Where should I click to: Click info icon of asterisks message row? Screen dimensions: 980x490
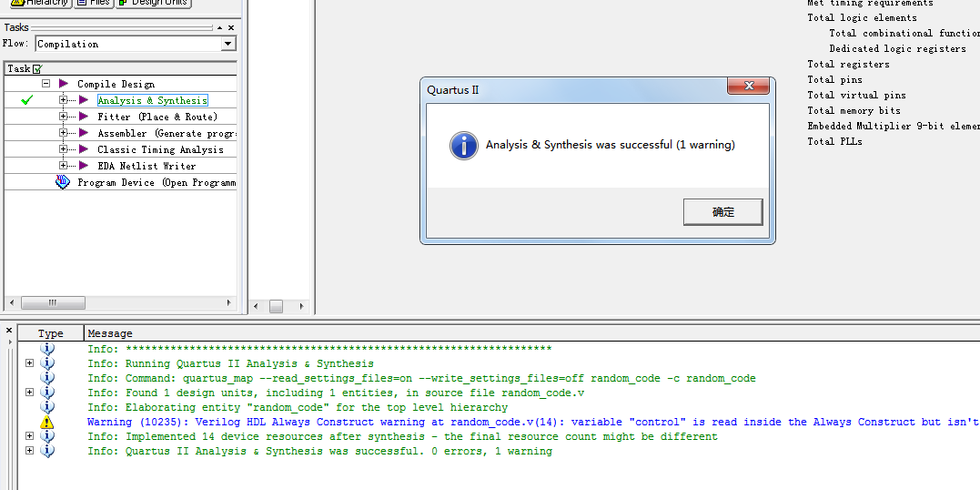(47, 349)
